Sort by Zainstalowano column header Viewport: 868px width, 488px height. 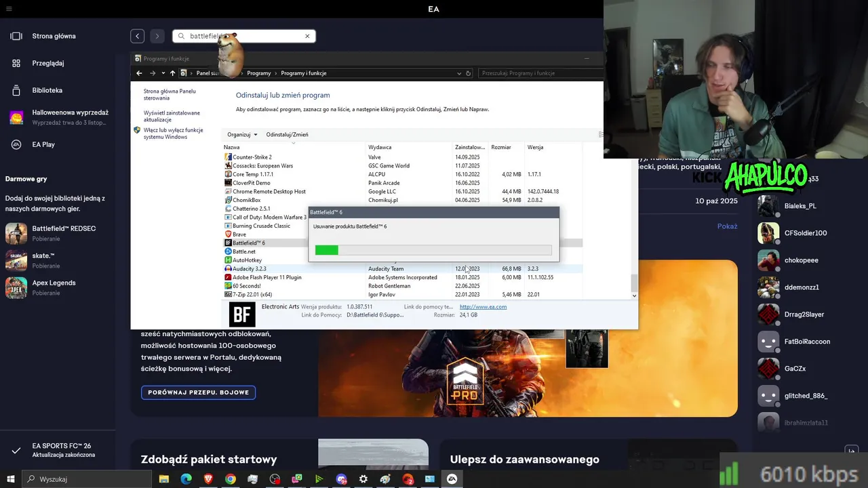(470, 147)
